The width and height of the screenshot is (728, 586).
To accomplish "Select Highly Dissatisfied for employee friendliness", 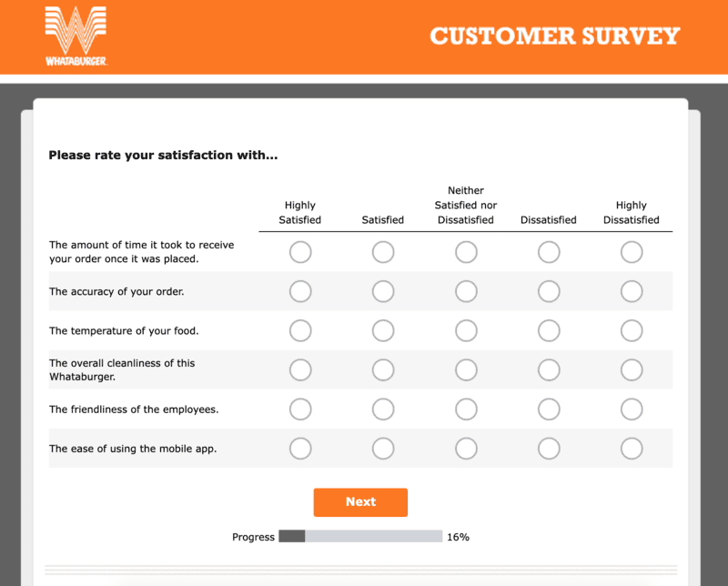I will [x=632, y=409].
